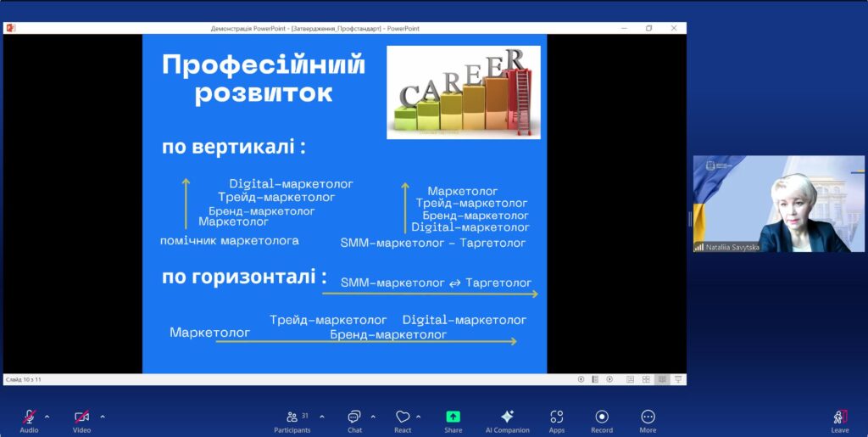Start slide show from status bar icon

(678, 379)
